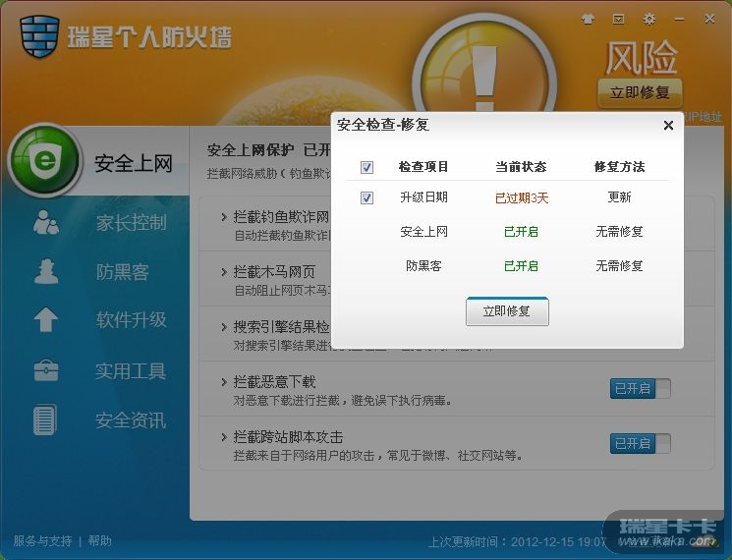This screenshot has height=560, width=732.
Task: Open the 安全上网 sidebar tab
Action: coord(134,163)
